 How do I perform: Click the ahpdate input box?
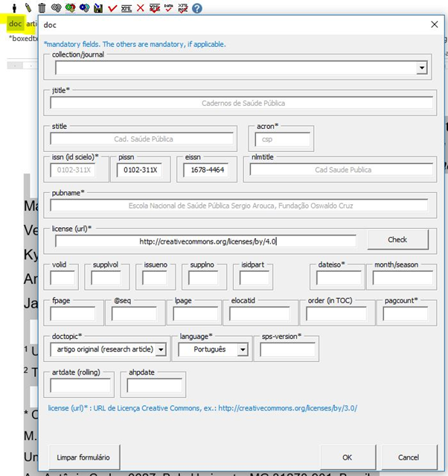pyautogui.click(x=155, y=385)
